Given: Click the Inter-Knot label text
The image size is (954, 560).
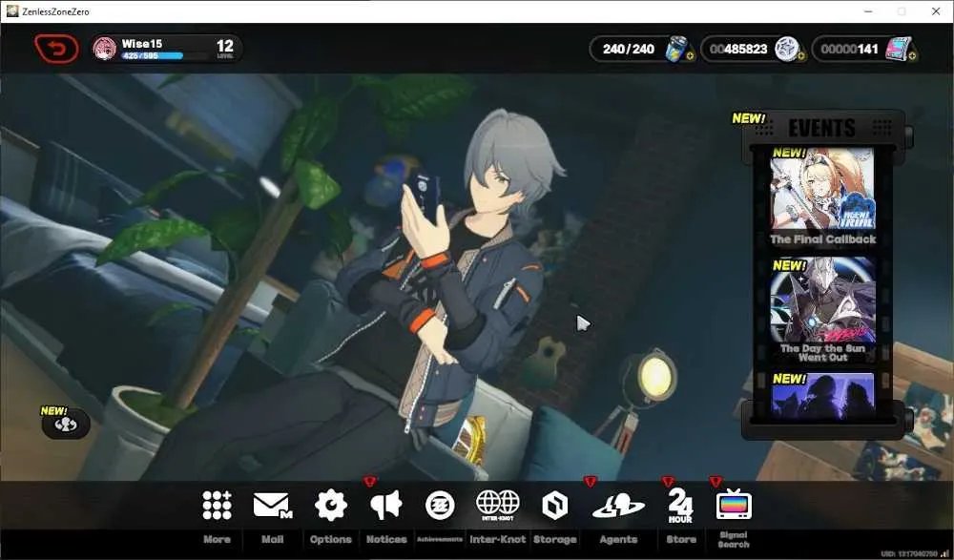Looking at the screenshot, I should pos(498,539).
